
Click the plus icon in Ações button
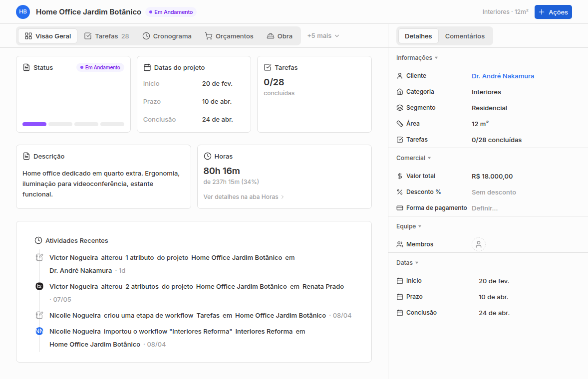[x=542, y=12]
